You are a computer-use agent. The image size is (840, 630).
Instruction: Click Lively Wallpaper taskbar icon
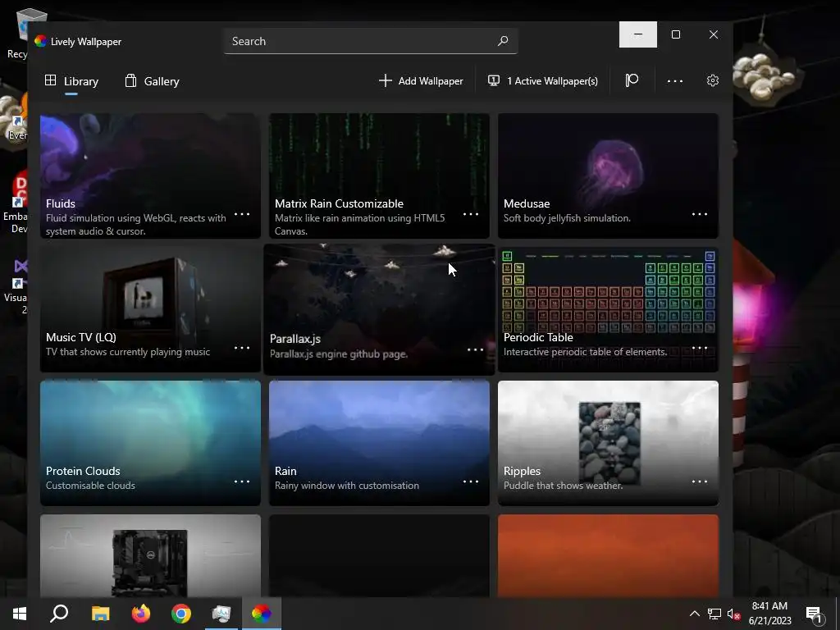262,614
